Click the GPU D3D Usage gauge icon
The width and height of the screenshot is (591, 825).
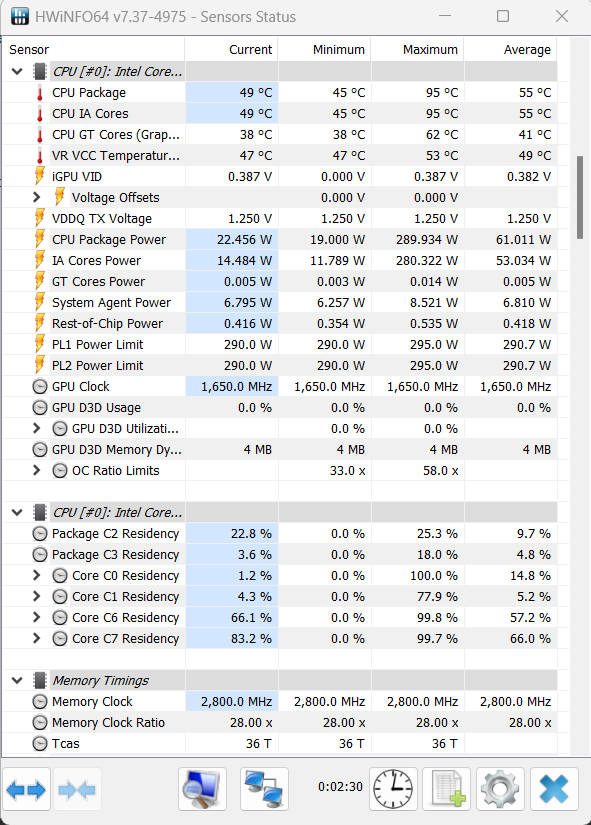[x=39, y=408]
